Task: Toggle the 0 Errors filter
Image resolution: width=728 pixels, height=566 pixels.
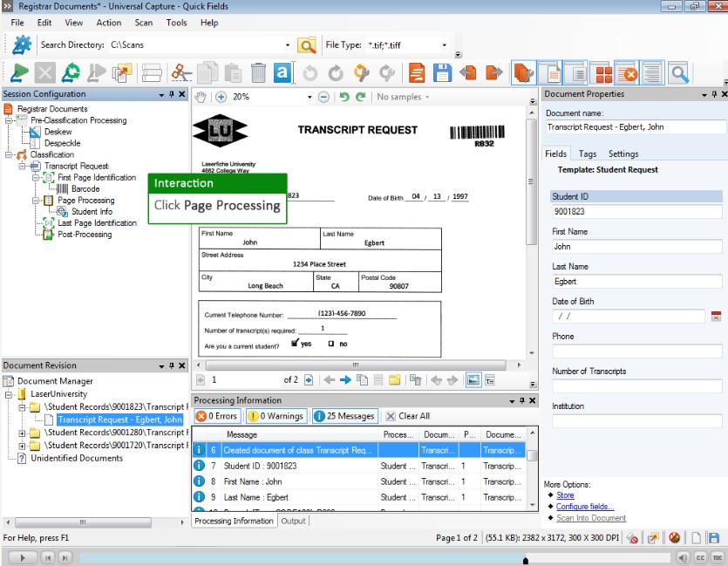Action: pos(216,416)
